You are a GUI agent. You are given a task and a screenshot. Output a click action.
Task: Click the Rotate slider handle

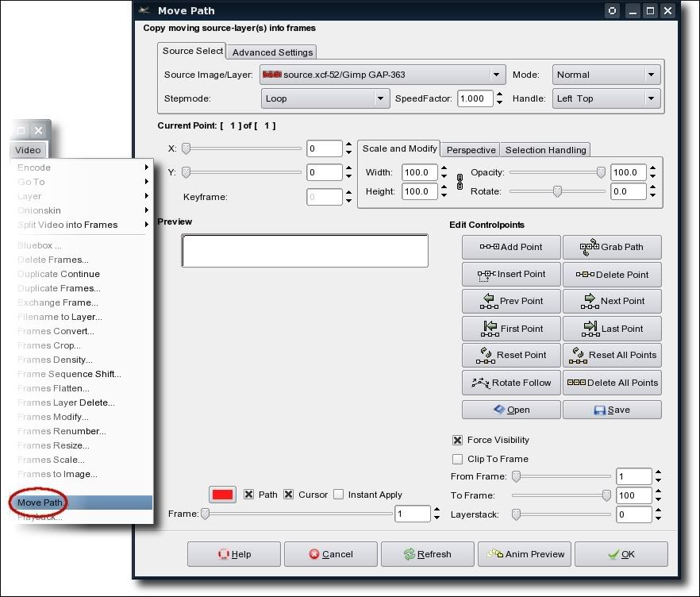[x=557, y=191]
